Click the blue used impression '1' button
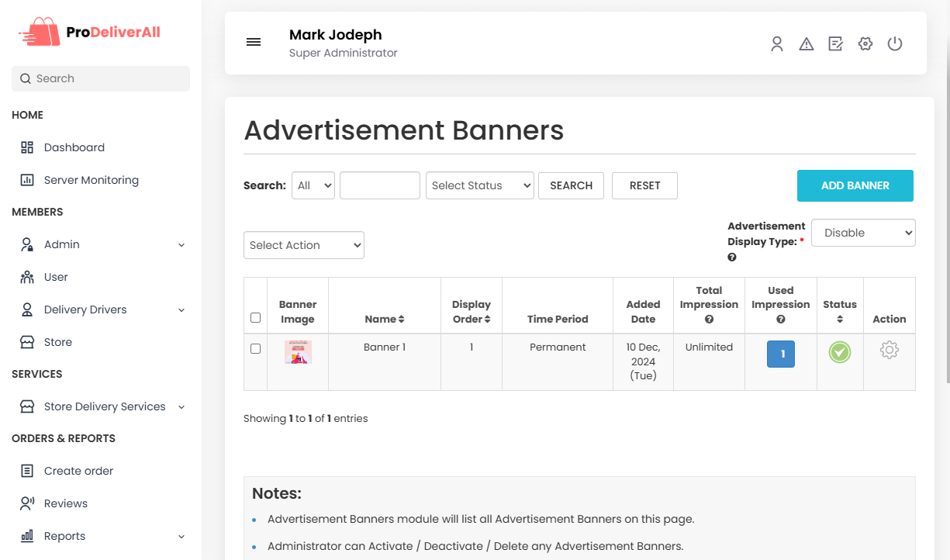950x560 pixels. (781, 354)
